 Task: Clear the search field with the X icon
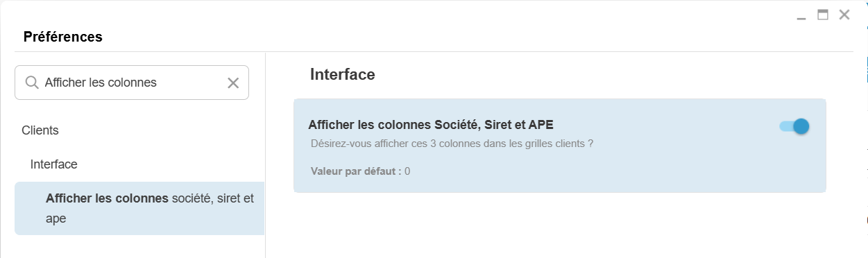233,83
